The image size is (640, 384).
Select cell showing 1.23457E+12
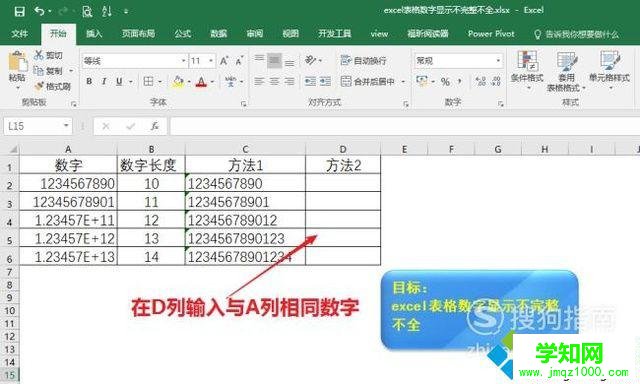[x=68, y=238]
